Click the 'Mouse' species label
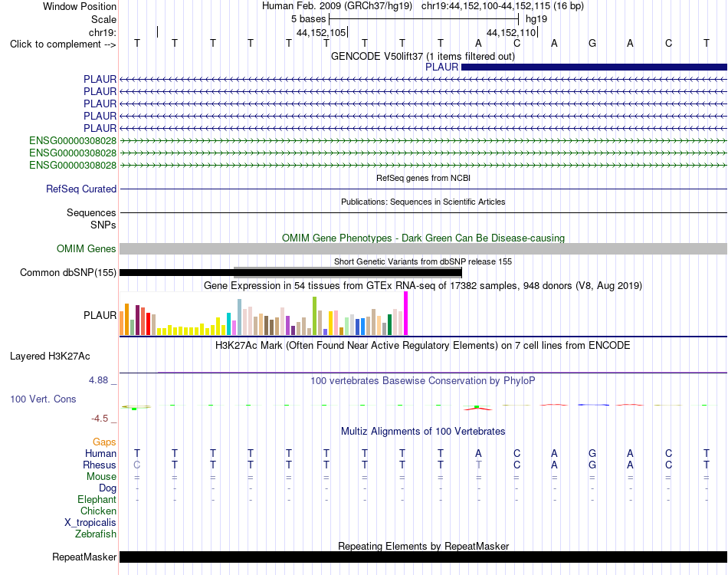Viewport: 728px width, 575px height. coord(101,477)
